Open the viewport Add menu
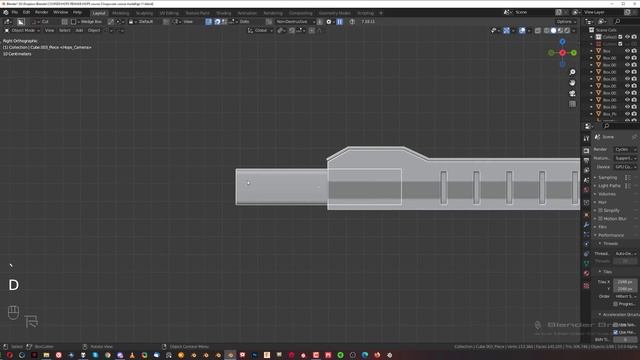640x360 pixels. click(x=79, y=31)
